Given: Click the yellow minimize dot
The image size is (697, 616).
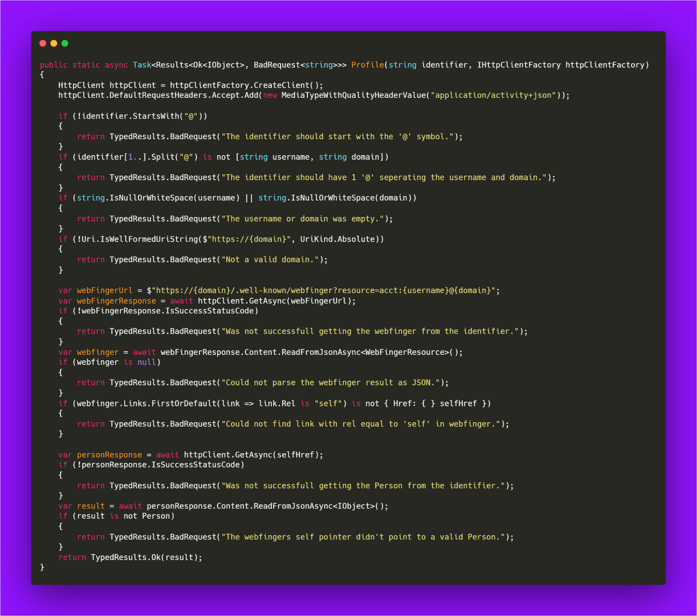Looking at the screenshot, I should pos(54,43).
